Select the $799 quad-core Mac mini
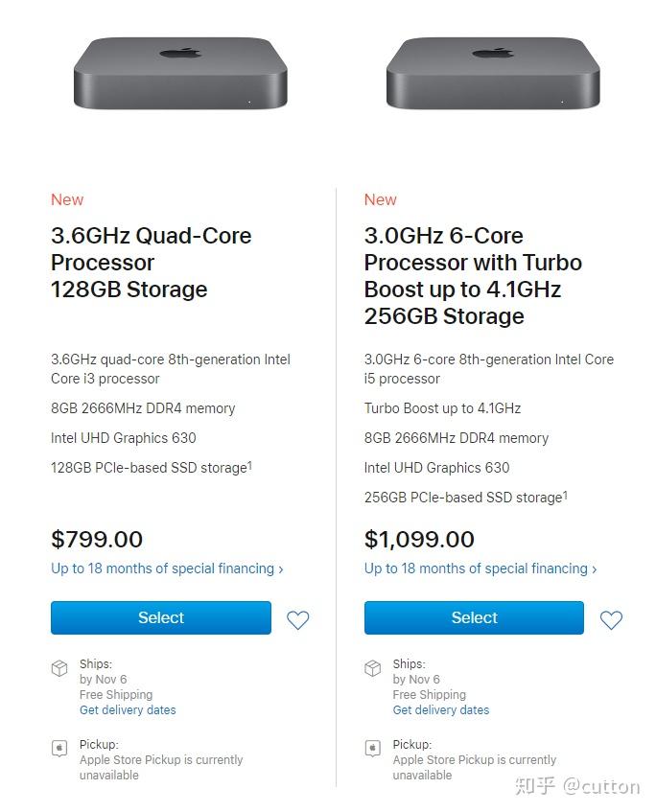The width and height of the screenshot is (656, 812). (160, 617)
